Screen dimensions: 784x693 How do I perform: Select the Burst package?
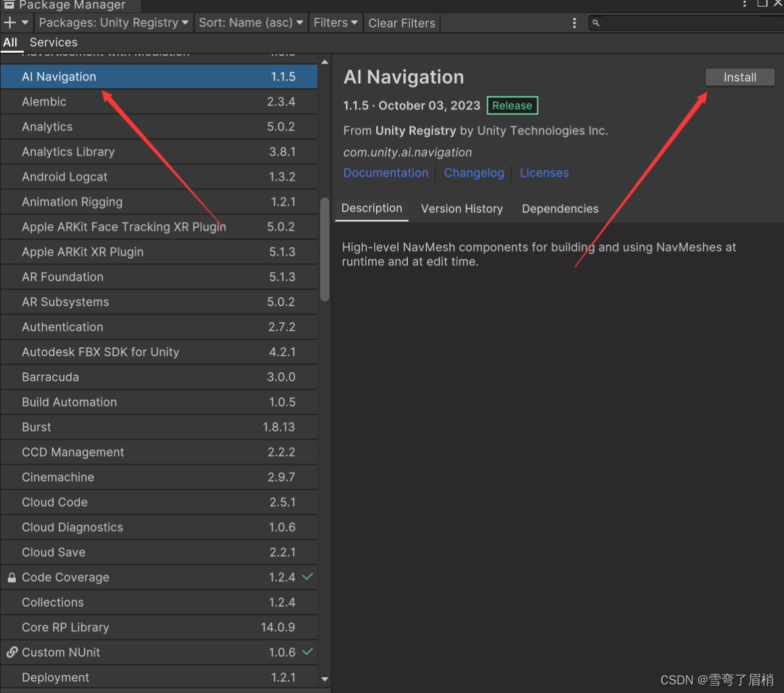159,426
